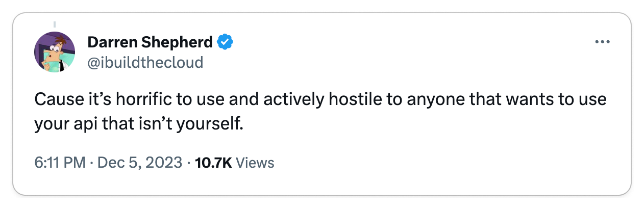Select the tweet text starting with Cause
The image size is (644, 208).
pyautogui.click(x=320, y=112)
